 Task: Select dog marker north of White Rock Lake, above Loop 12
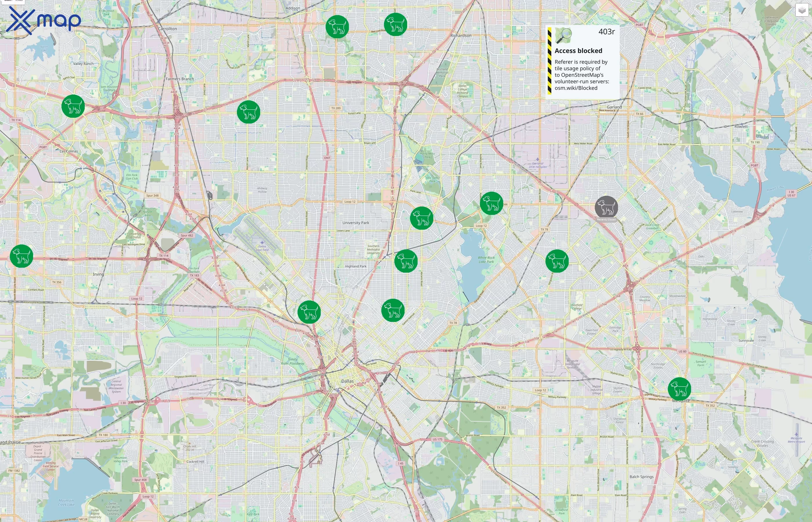[x=491, y=203]
